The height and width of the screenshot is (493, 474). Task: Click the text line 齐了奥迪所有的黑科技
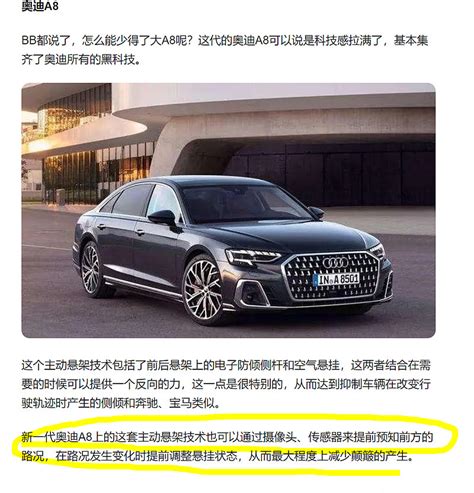pyautogui.click(x=80, y=60)
